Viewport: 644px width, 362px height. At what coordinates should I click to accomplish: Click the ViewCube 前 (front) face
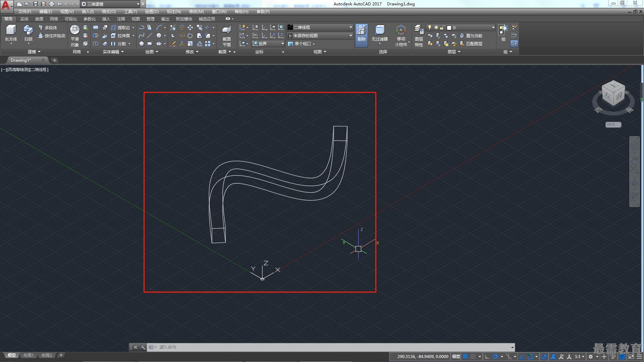click(x=619, y=96)
